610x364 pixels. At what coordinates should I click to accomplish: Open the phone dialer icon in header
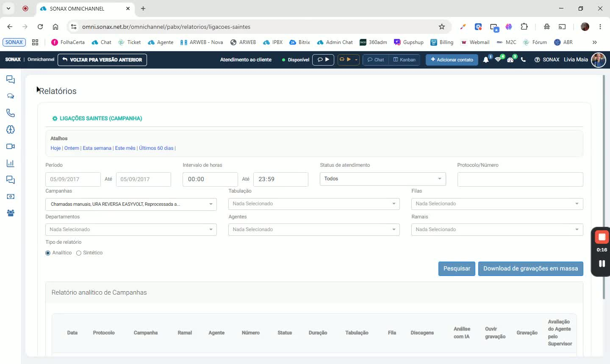click(x=523, y=60)
